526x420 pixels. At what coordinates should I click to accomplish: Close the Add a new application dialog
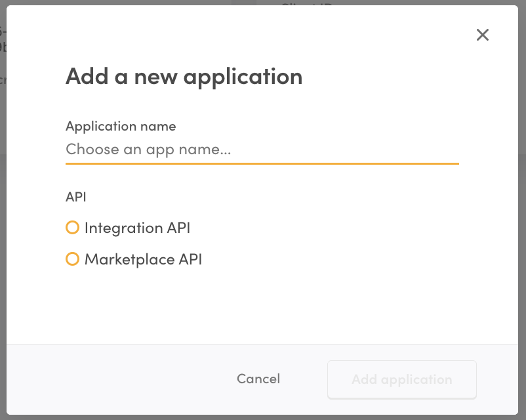pyautogui.click(x=483, y=35)
